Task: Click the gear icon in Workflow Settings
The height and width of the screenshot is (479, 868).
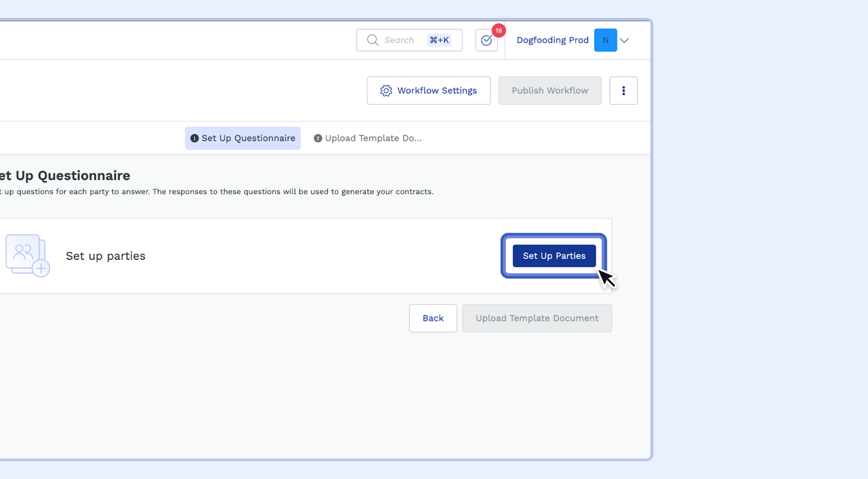Action: coord(386,91)
